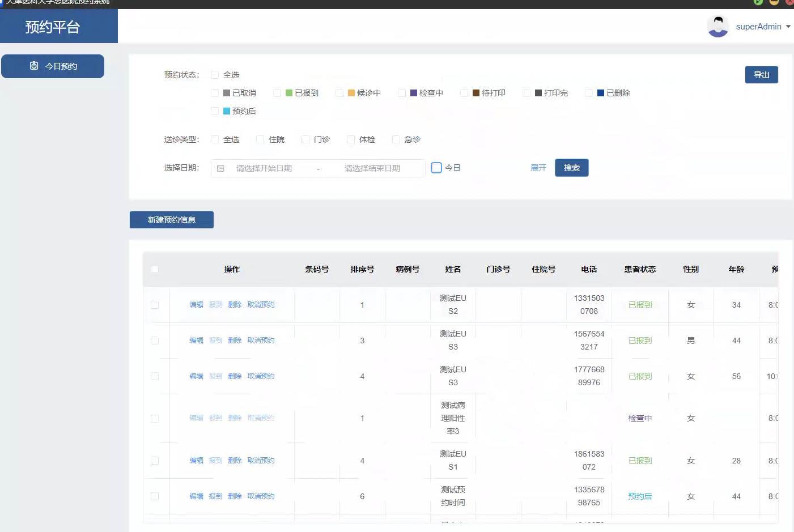Check 全选 under 预约状态
The height and width of the screenshot is (532, 794).
click(215, 75)
